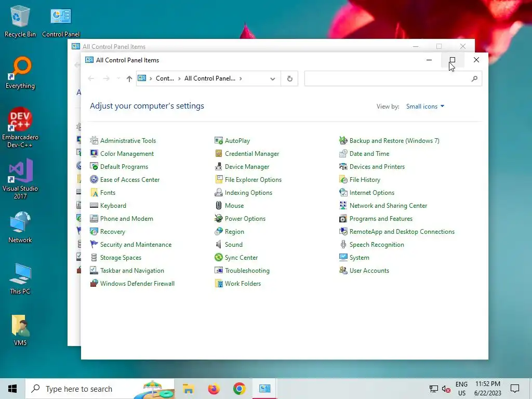Expand chevron after Cont... breadcrumb
532x399 pixels.
coord(179,79)
